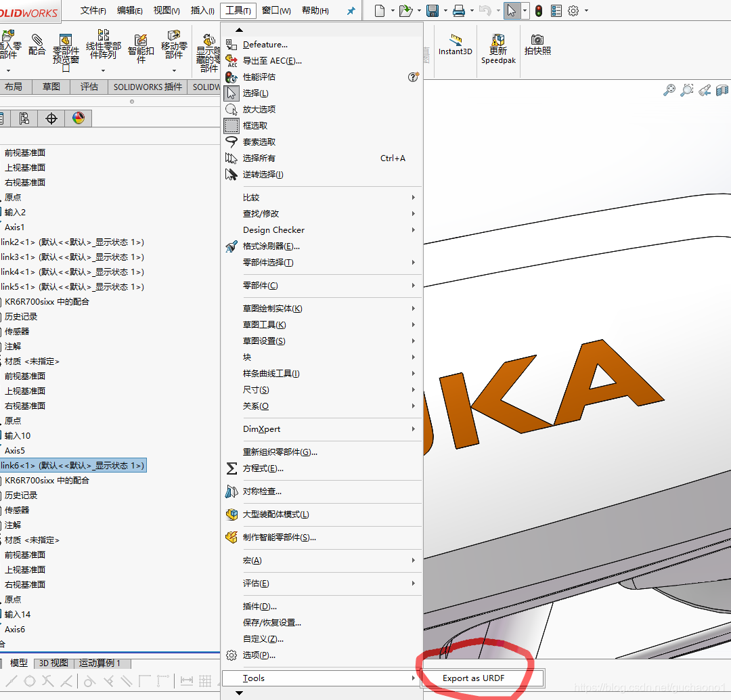The image size is (731, 700).
Task: Select Axis5 in the feature tree
Action: point(14,450)
